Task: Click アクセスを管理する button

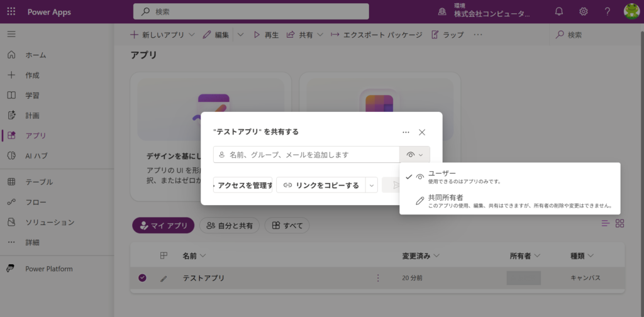Action: [x=243, y=185]
